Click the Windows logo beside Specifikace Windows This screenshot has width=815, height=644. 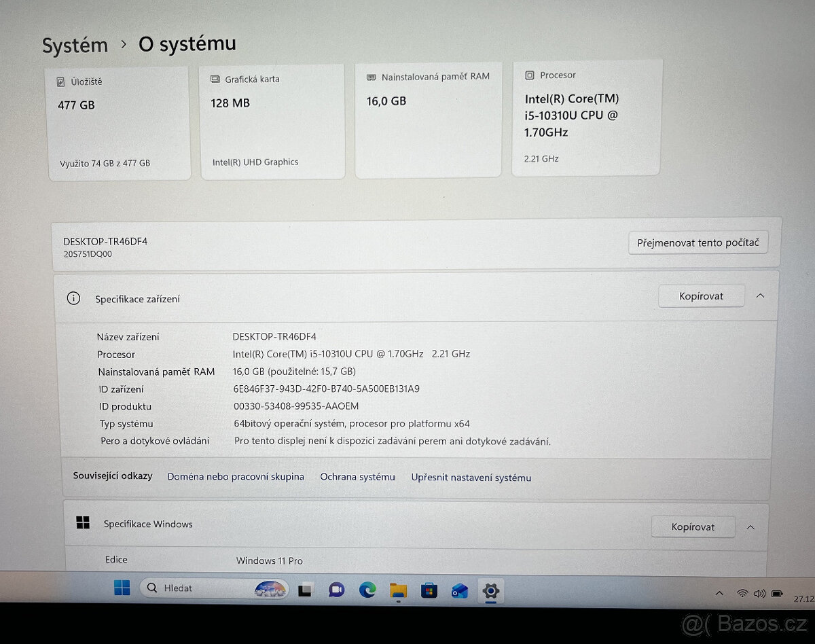coord(84,522)
